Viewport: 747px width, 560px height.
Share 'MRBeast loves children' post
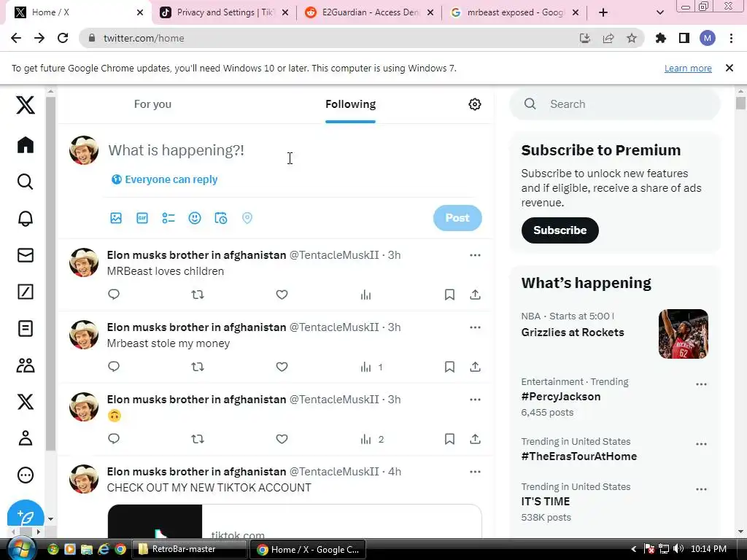475,295
